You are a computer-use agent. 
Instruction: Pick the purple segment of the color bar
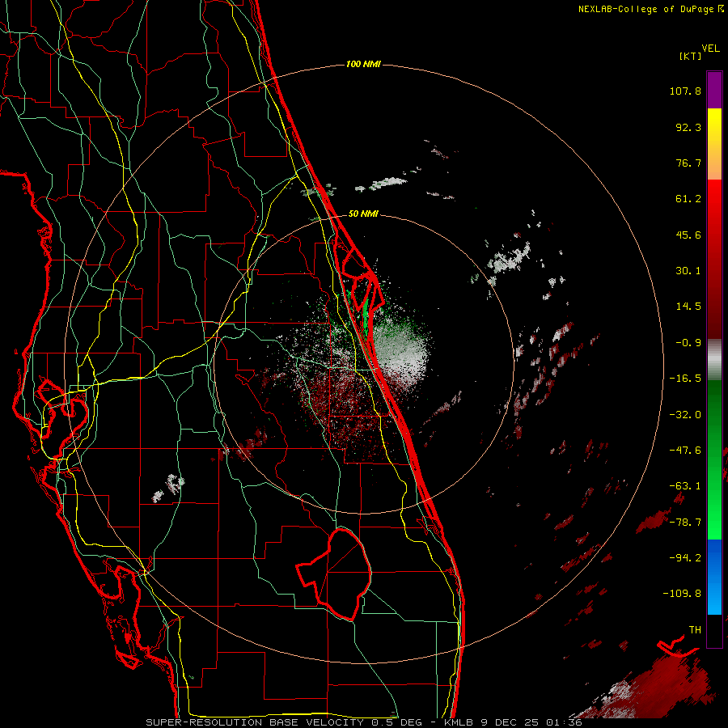714,90
